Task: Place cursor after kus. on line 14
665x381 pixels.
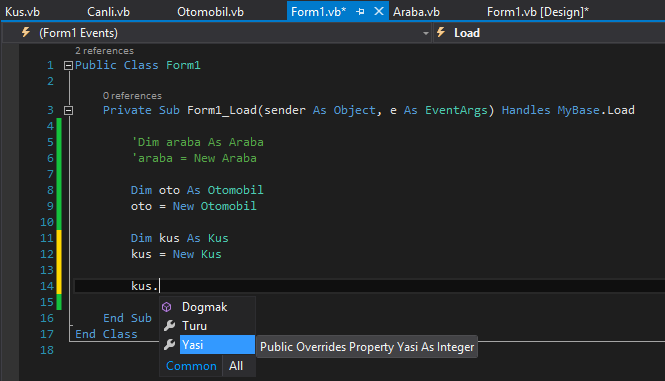Action: (x=159, y=286)
